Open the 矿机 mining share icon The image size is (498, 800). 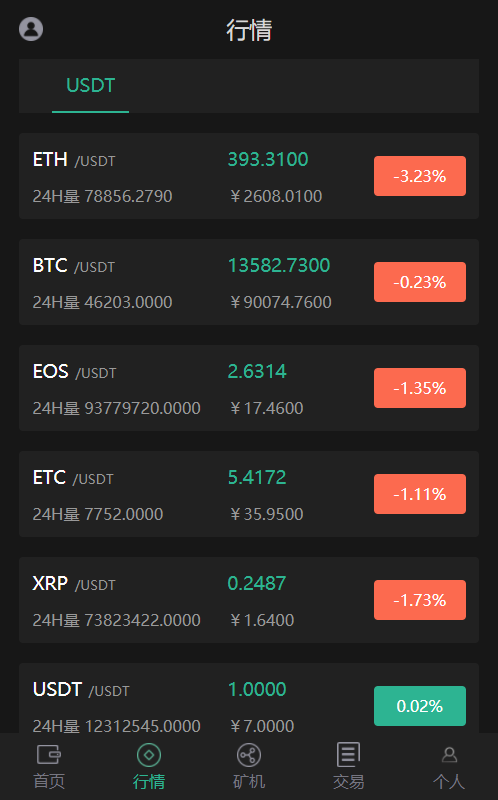click(x=248, y=755)
